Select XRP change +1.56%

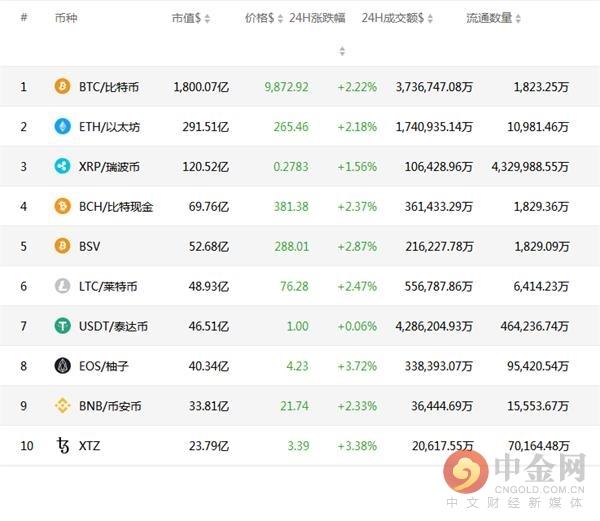coord(357,167)
